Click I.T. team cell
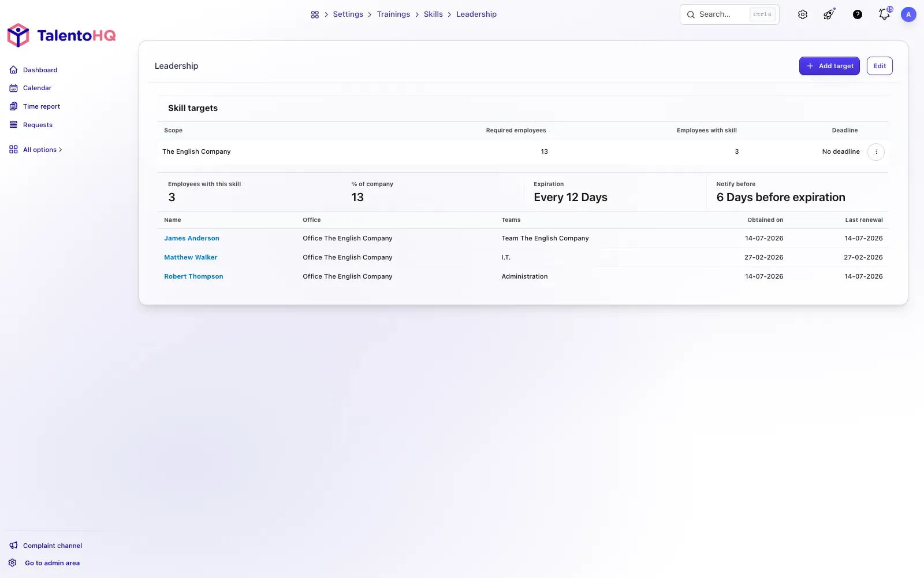 coord(506,257)
